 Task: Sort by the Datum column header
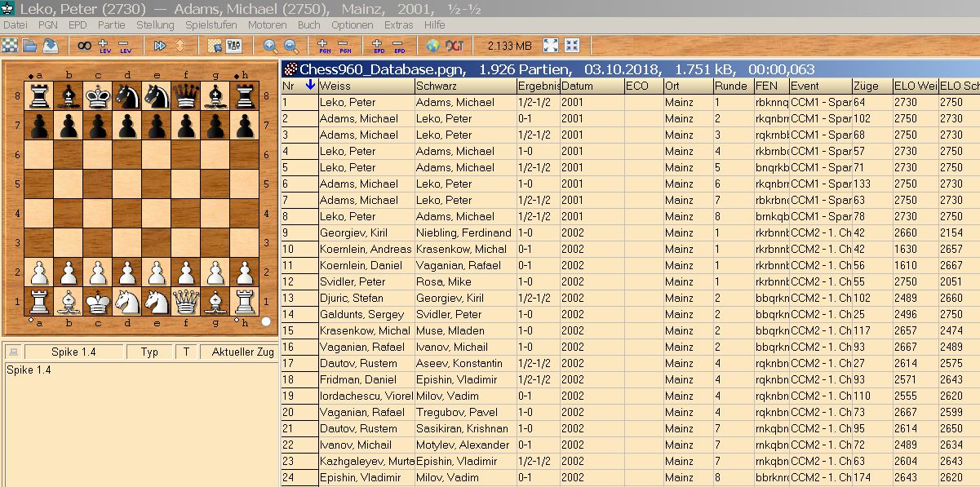pyautogui.click(x=592, y=86)
